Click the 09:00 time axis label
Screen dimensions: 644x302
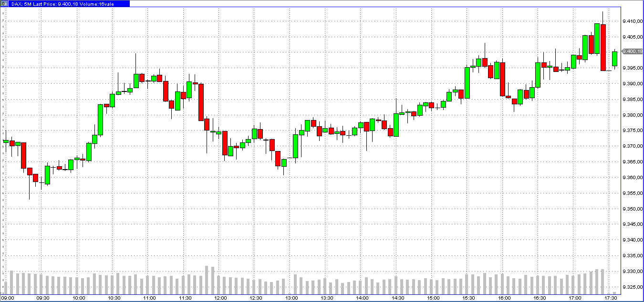click(8, 298)
